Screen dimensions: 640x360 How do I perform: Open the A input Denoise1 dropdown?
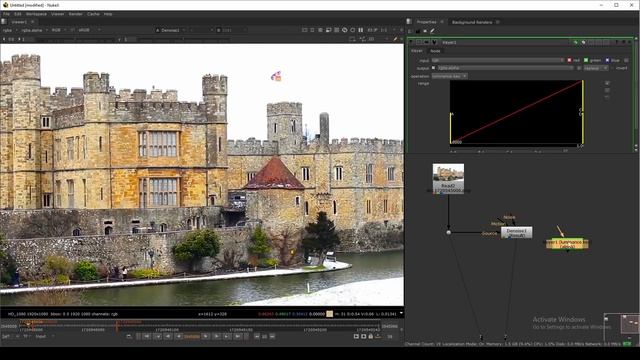[x=172, y=30]
